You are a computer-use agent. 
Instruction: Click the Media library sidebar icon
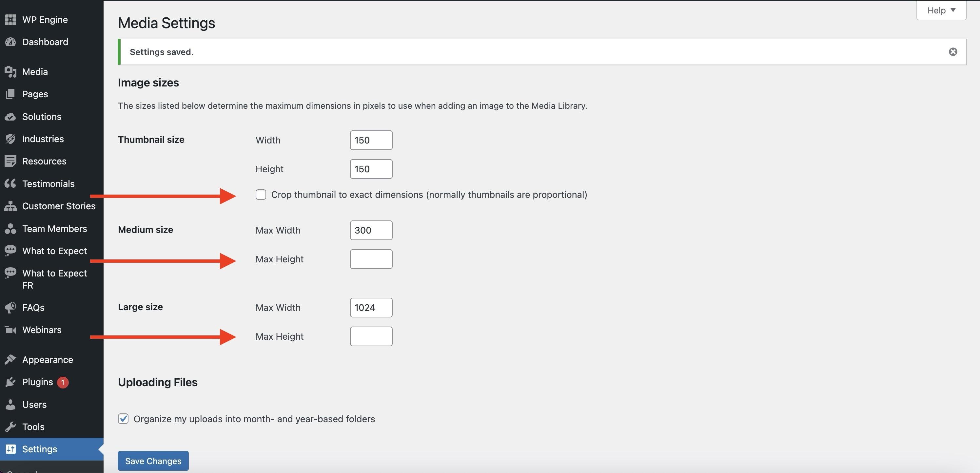tap(10, 71)
